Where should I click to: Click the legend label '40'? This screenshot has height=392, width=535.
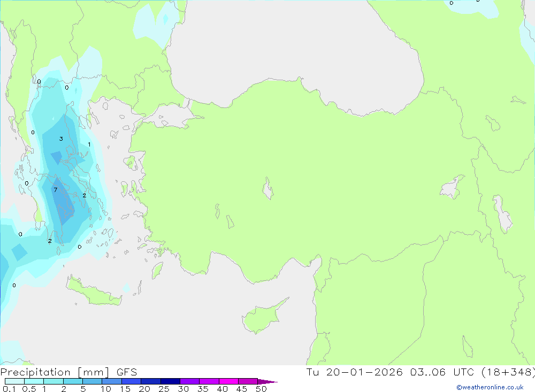click(222, 389)
